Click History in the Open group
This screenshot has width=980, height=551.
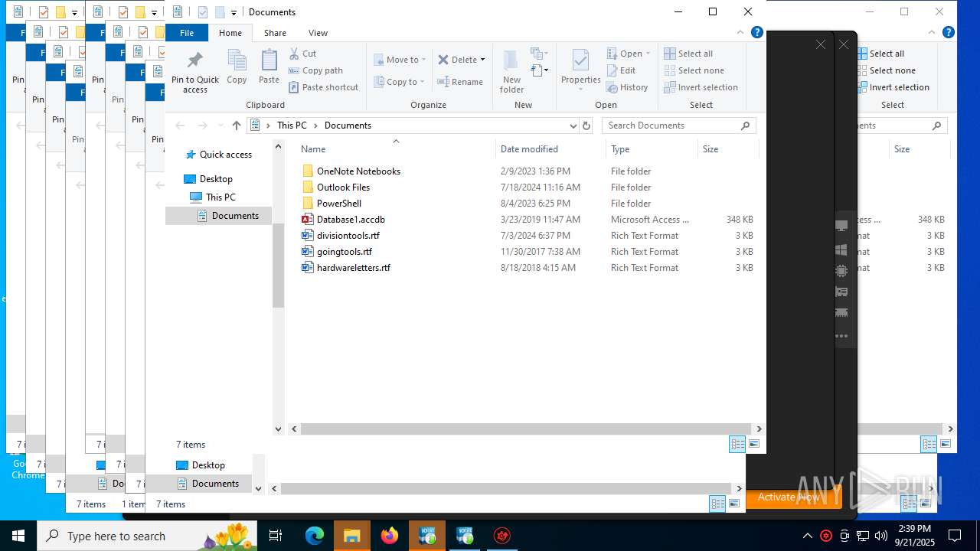[627, 87]
